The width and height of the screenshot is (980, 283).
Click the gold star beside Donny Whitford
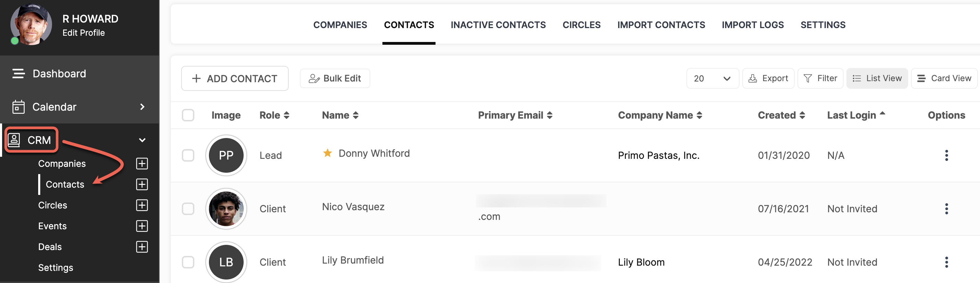[x=327, y=153]
